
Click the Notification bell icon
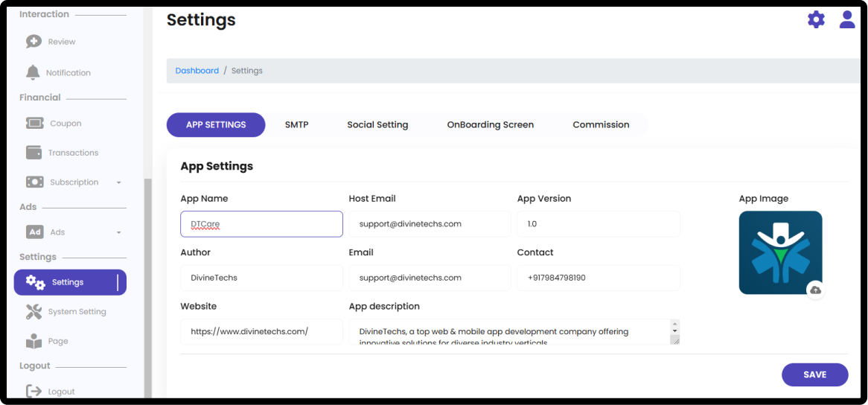(33, 72)
